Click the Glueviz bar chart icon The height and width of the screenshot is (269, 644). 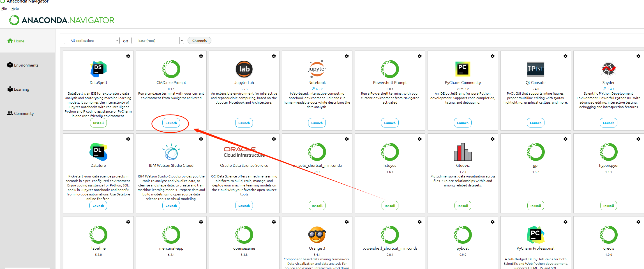coord(463,152)
